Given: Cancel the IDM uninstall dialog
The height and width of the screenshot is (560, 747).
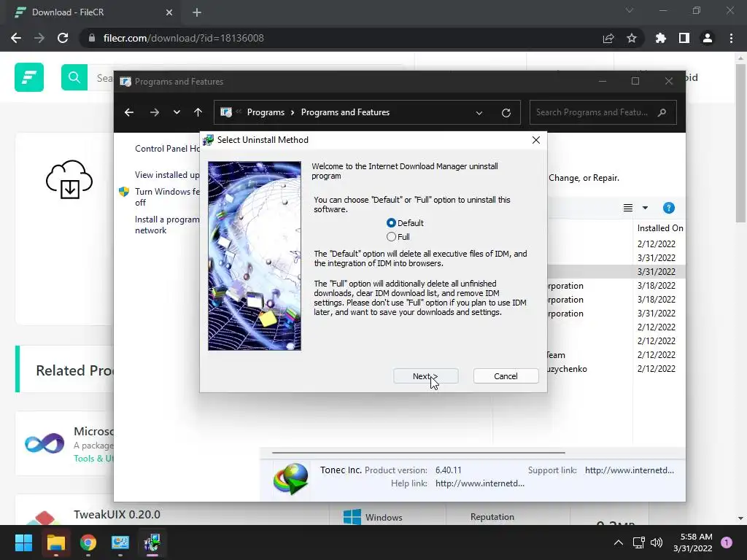Looking at the screenshot, I should (506, 376).
